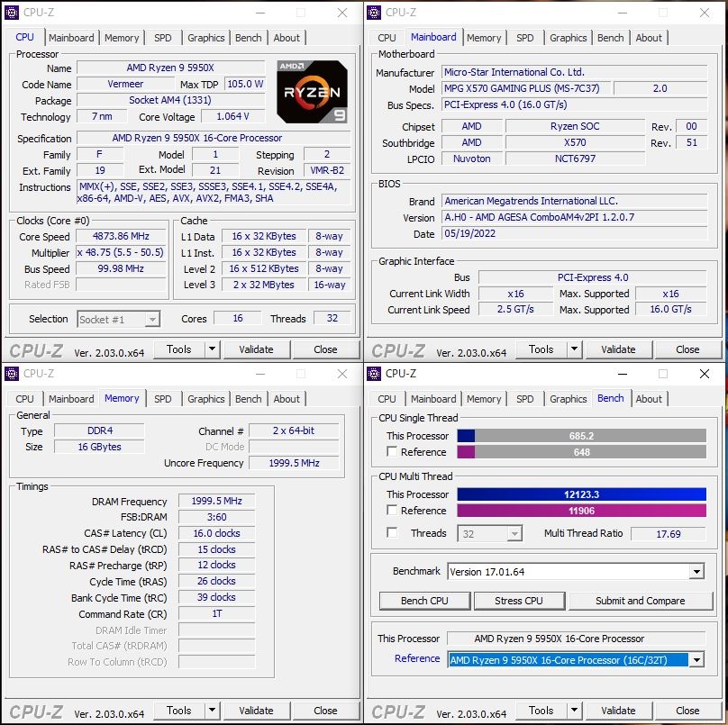Viewport: 728px width, 725px height.
Task: Enable the multi-thread Reference checkbox
Action: tap(392, 510)
